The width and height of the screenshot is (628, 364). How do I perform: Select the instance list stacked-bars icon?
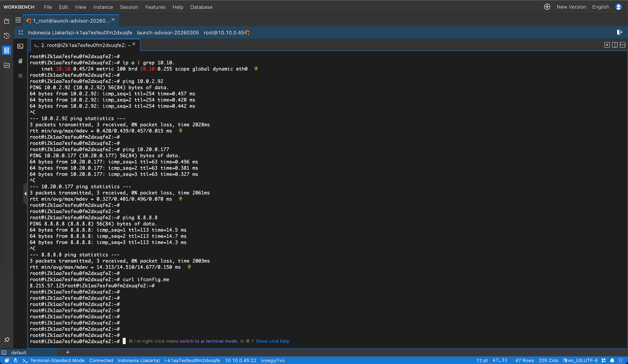(x=7, y=50)
